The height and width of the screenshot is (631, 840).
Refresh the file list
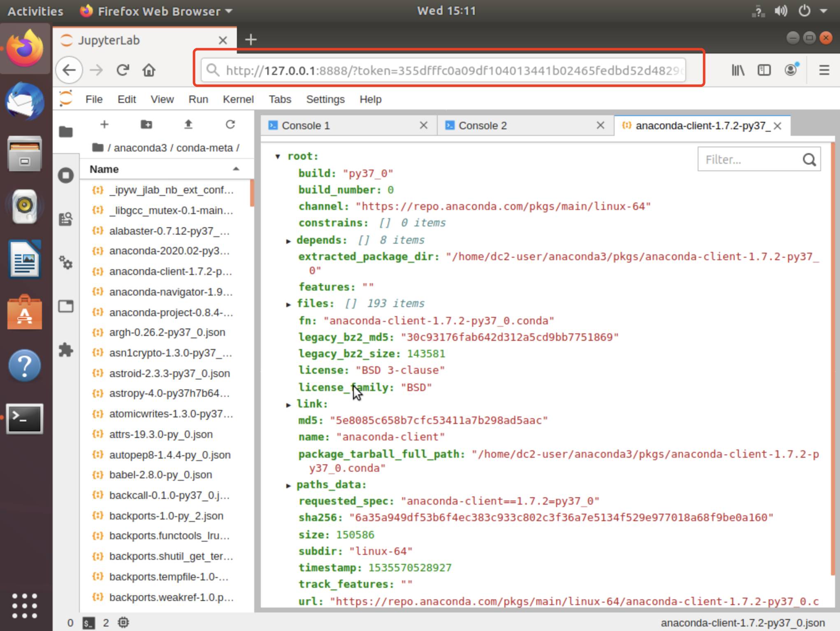pyautogui.click(x=230, y=124)
